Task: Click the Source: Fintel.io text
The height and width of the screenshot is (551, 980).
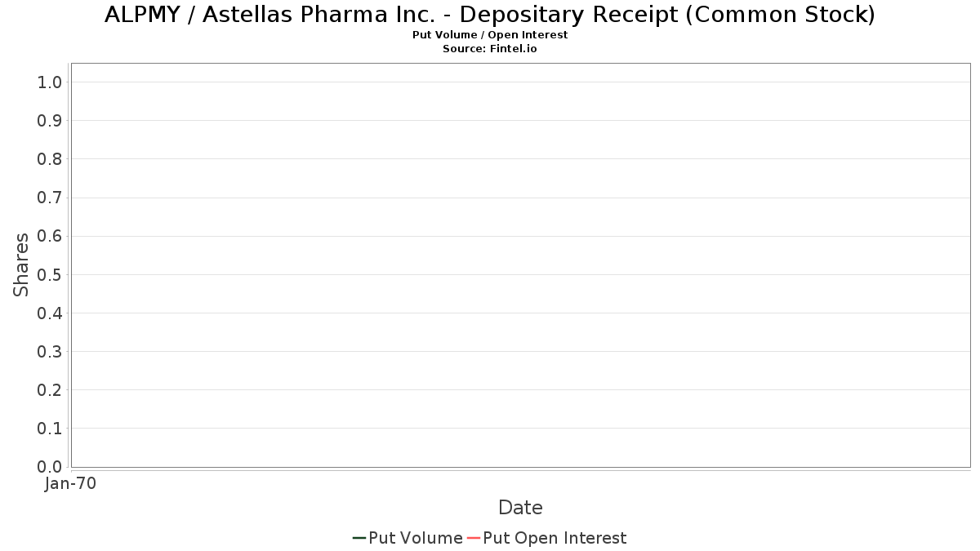Action: pyautogui.click(x=490, y=49)
